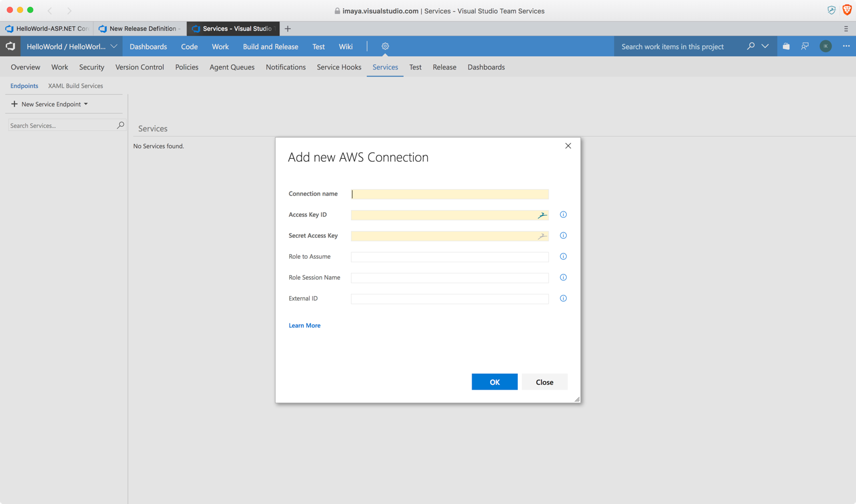Switch to XAML Build Services sub-tab
This screenshot has width=856, height=504.
pos(75,86)
